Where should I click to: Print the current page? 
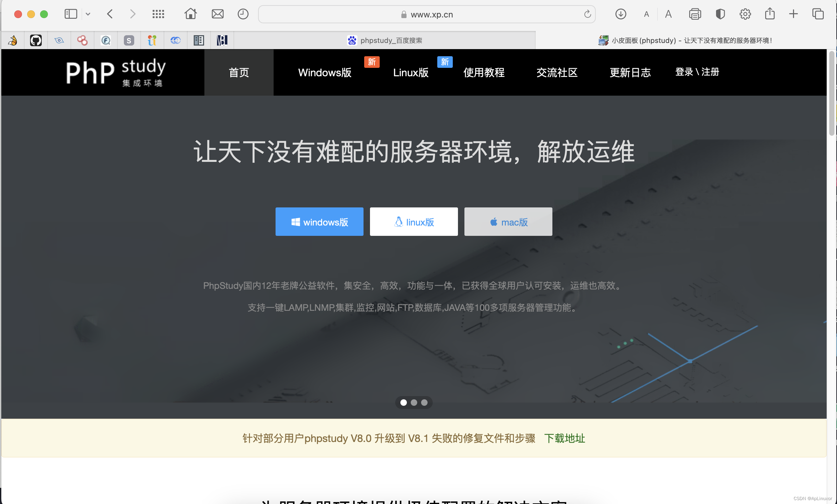click(695, 14)
